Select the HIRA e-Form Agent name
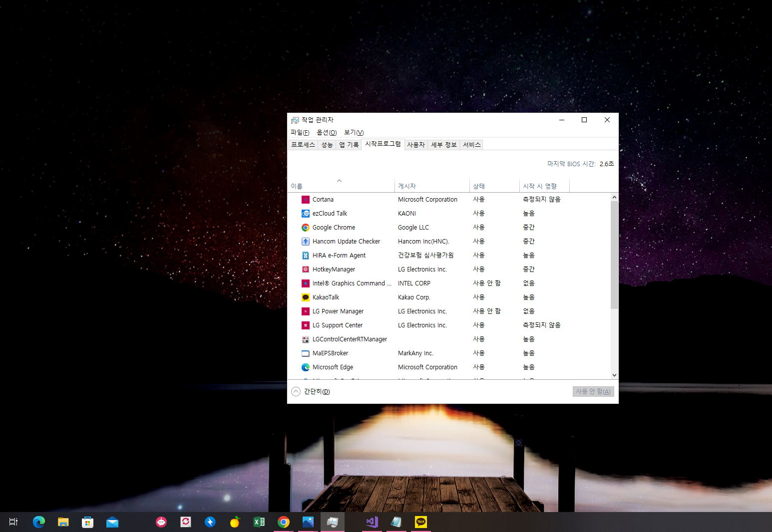The width and height of the screenshot is (772, 532). point(339,256)
